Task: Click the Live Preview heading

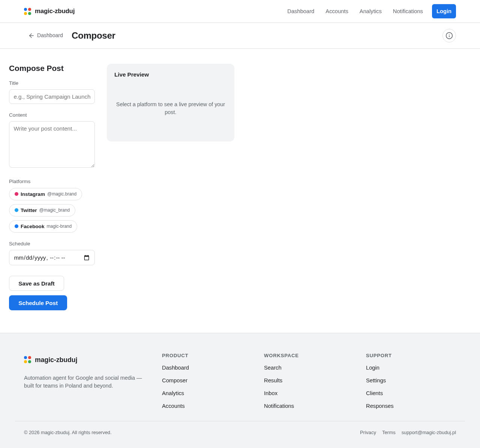Action: [132, 74]
